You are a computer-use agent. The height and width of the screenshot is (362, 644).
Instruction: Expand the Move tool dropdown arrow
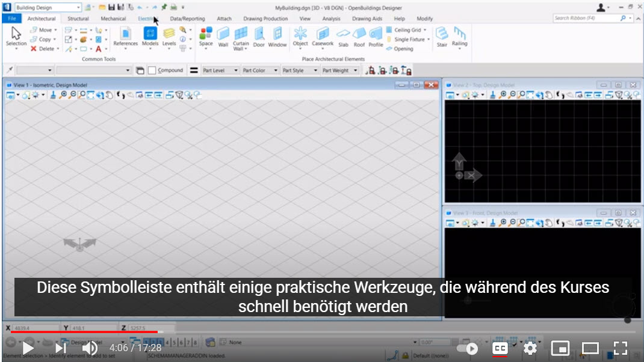point(55,30)
